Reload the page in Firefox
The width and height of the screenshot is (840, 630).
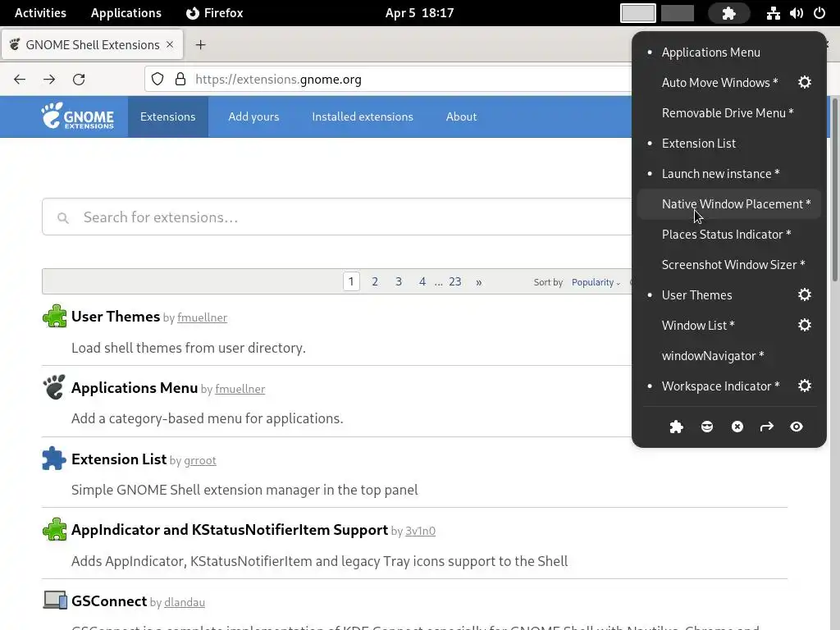[79, 80]
